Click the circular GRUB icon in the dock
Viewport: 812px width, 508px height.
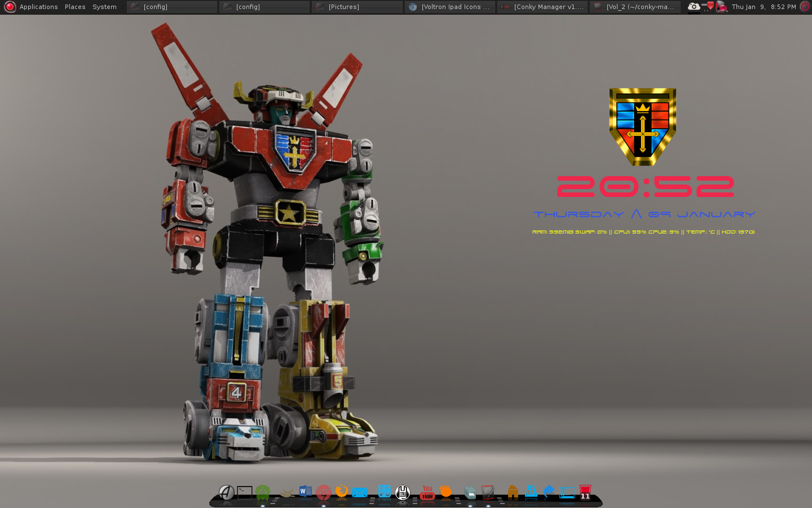point(402,491)
